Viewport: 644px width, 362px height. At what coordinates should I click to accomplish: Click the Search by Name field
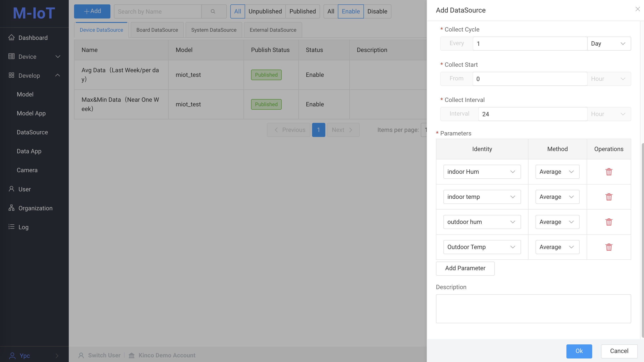(x=158, y=11)
